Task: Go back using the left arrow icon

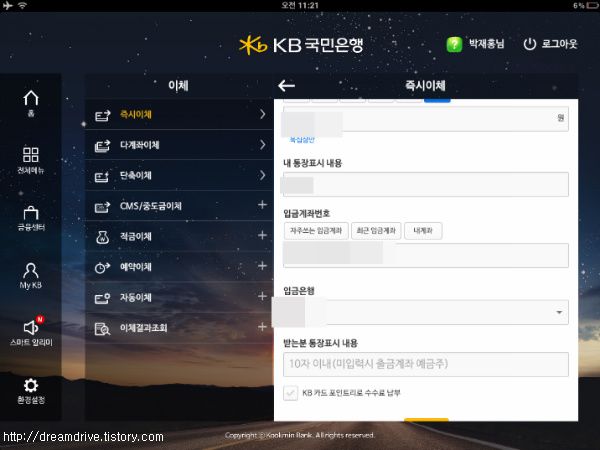Action: pos(286,85)
